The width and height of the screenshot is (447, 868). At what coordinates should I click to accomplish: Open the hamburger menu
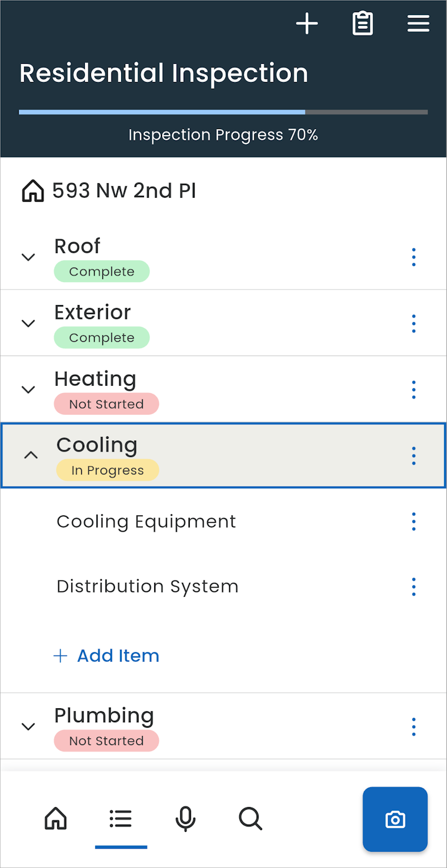418,24
